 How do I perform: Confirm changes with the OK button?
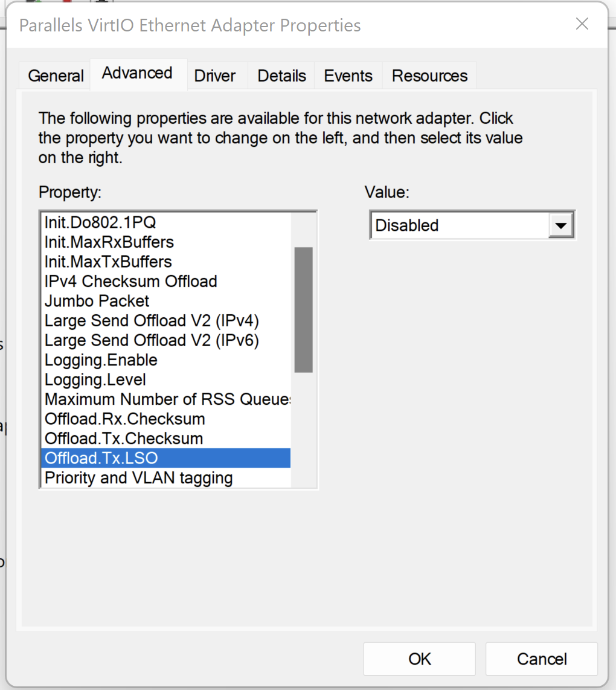click(x=420, y=659)
